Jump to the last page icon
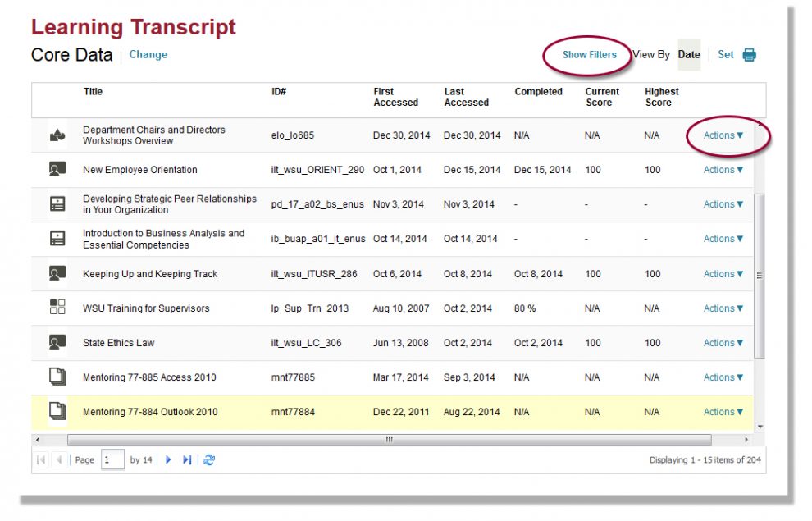The width and height of the screenshot is (812, 521). tap(186, 459)
